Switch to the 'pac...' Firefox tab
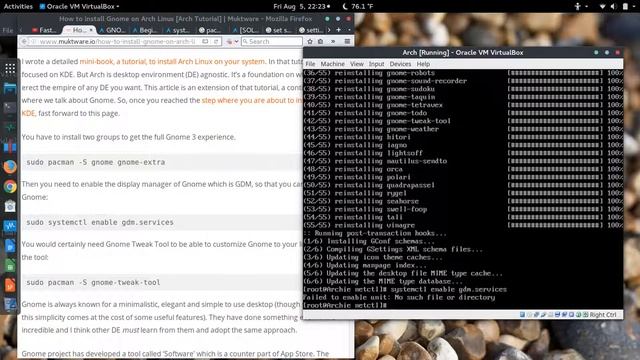This screenshot has width=640, height=360. click(x=211, y=30)
